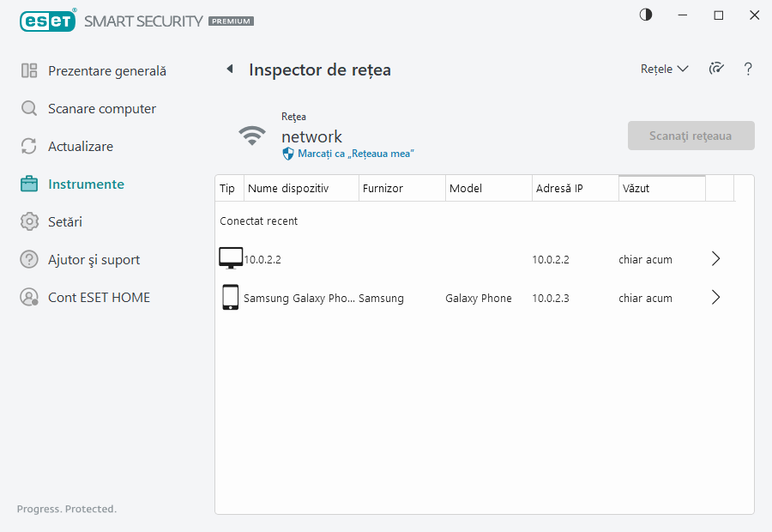Open the Rețele dropdown
This screenshot has height=532, width=772.
coord(664,70)
